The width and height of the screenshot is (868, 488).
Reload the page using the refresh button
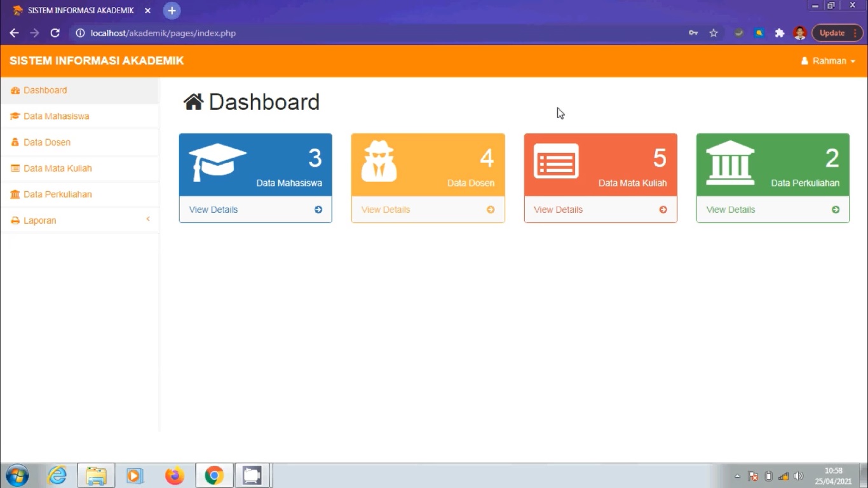(x=55, y=33)
